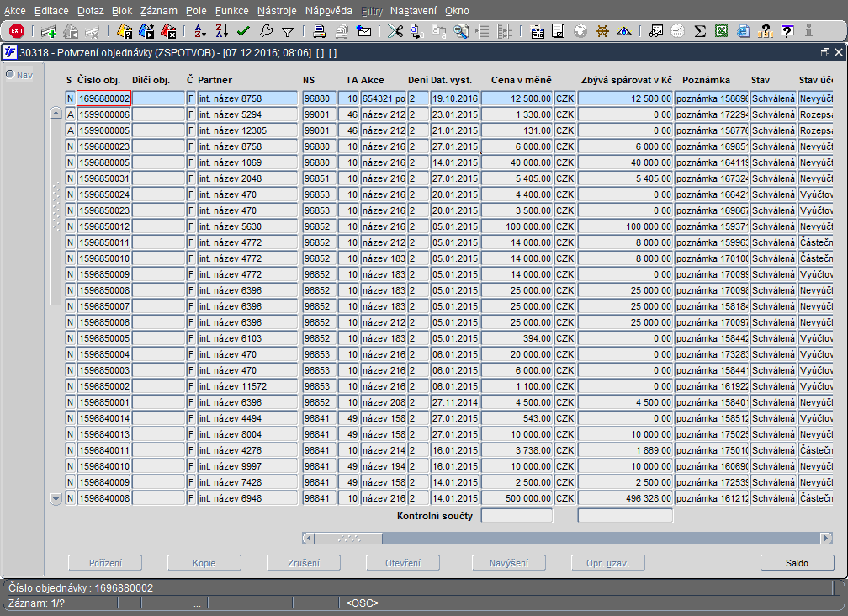Click remaining amount cell 496 328.00
The width and height of the screenshot is (848, 616).
[x=625, y=498]
